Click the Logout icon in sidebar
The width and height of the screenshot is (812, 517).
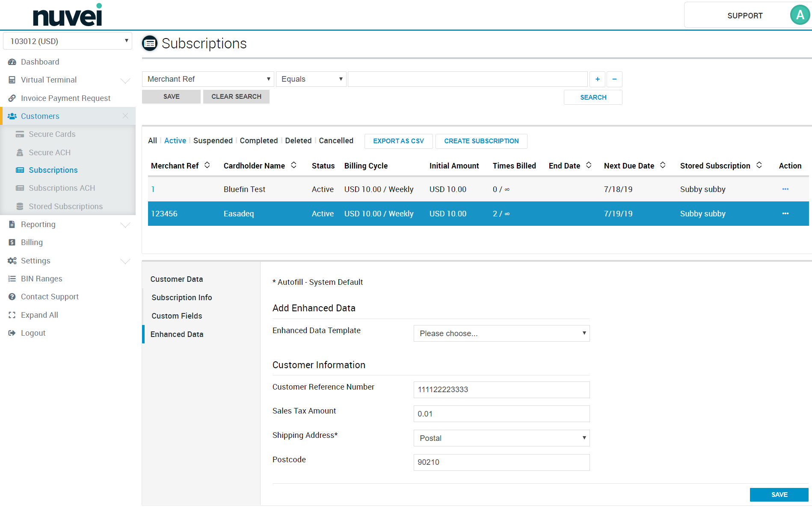(x=12, y=333)
